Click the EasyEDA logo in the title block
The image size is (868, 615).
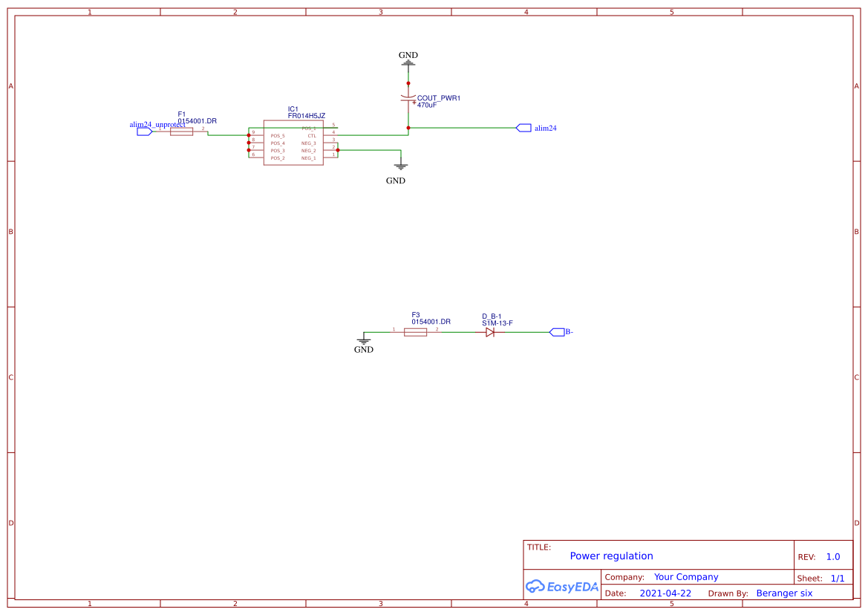pos(561,587)
